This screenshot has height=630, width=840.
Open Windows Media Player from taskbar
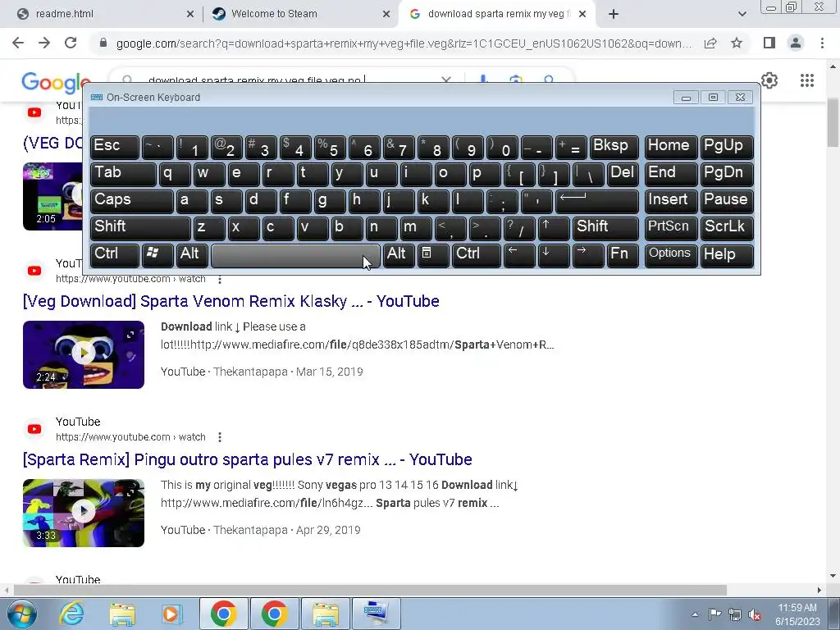(x=172, y=614)
